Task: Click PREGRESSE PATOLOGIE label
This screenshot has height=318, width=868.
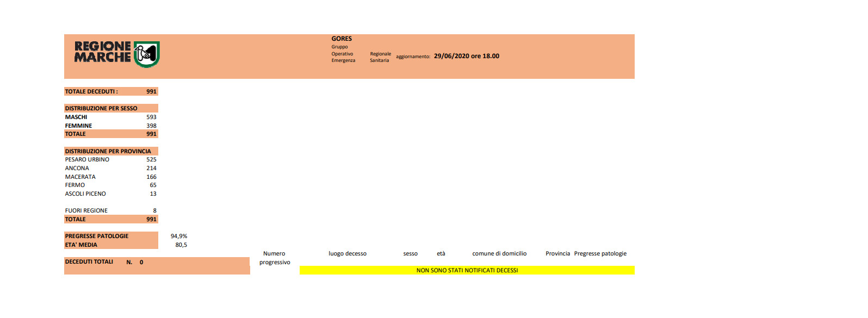Action: pyautogui.click(x=97, y=236)
